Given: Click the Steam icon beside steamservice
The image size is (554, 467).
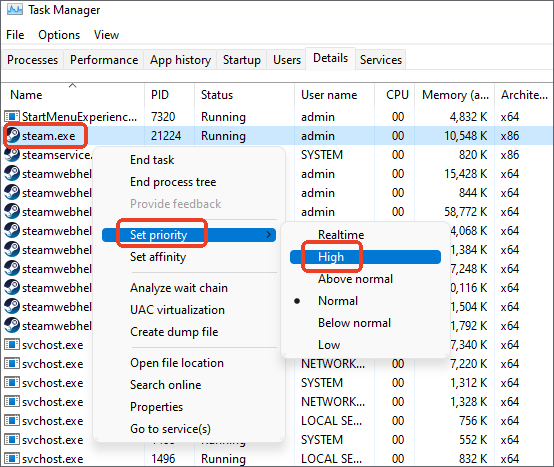Looking at the screenshot, I should 12,154.
